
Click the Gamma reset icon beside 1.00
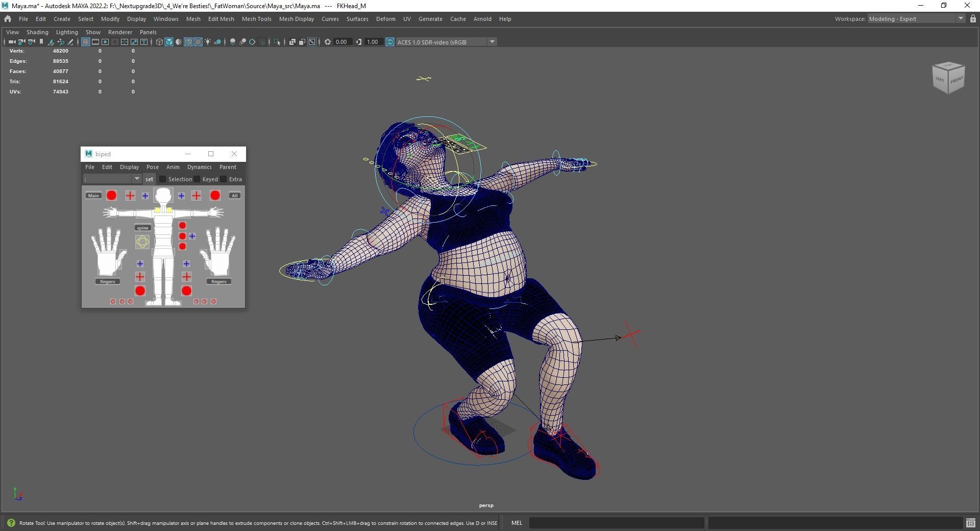click(x=359, y=42)
